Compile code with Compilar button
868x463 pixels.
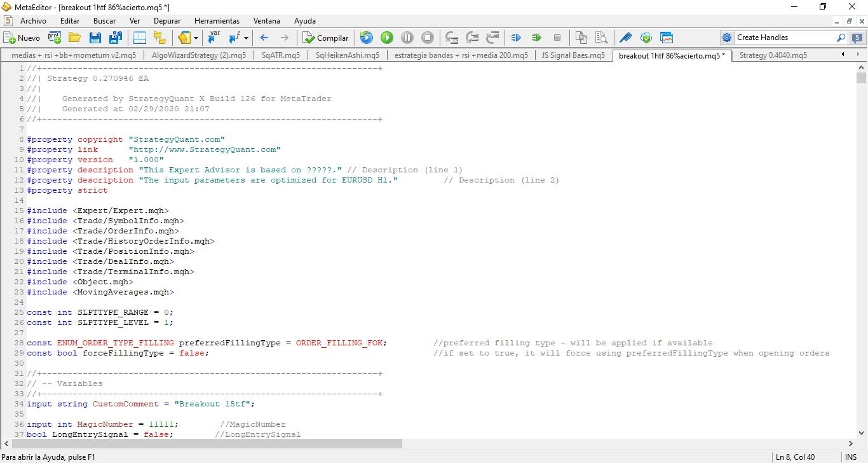coord(325,38)
